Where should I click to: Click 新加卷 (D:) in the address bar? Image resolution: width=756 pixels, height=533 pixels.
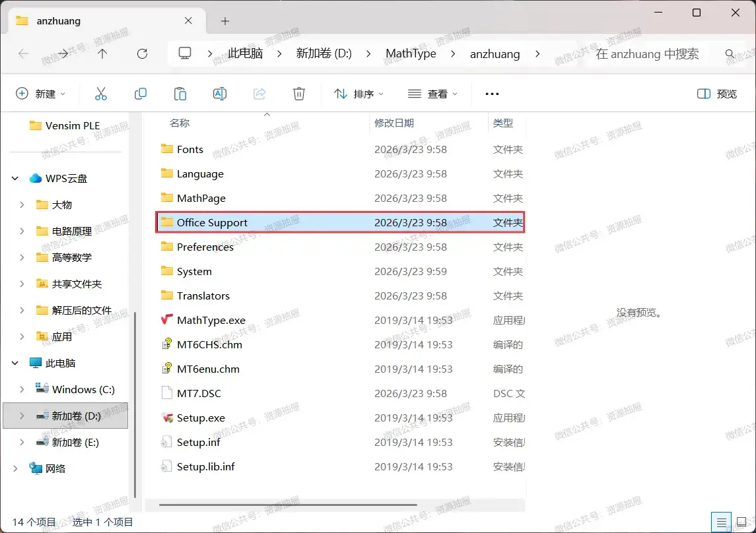click(x=324, y=53)
